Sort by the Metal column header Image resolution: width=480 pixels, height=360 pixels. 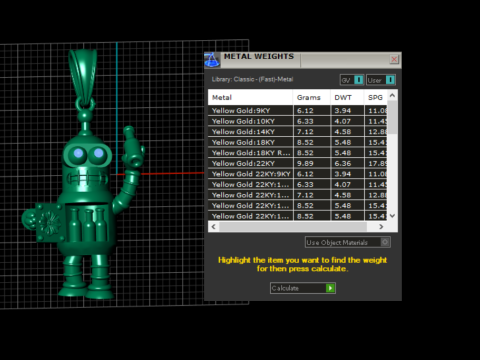click(x=250, y=98)
